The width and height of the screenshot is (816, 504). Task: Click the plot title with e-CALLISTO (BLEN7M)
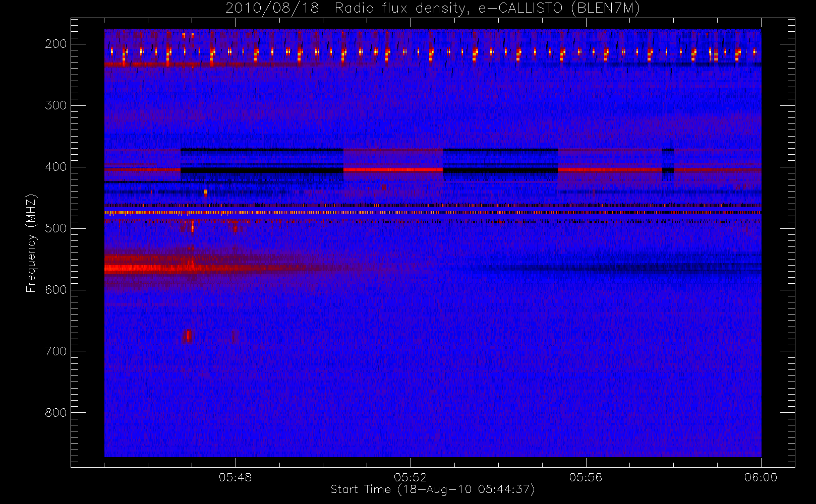[433, 8]
